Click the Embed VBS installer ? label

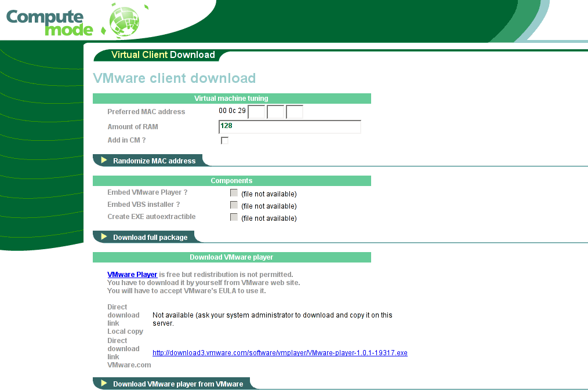coord(144,205)
